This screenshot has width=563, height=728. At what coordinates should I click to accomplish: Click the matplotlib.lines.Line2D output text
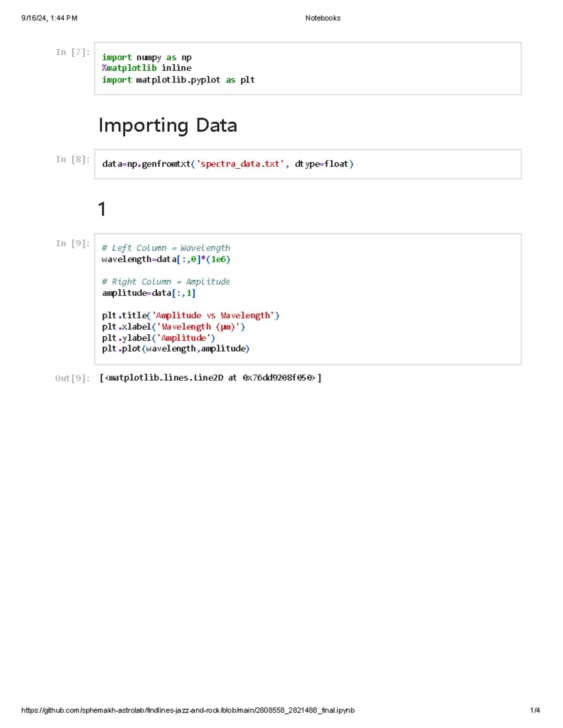click(211, 378)
